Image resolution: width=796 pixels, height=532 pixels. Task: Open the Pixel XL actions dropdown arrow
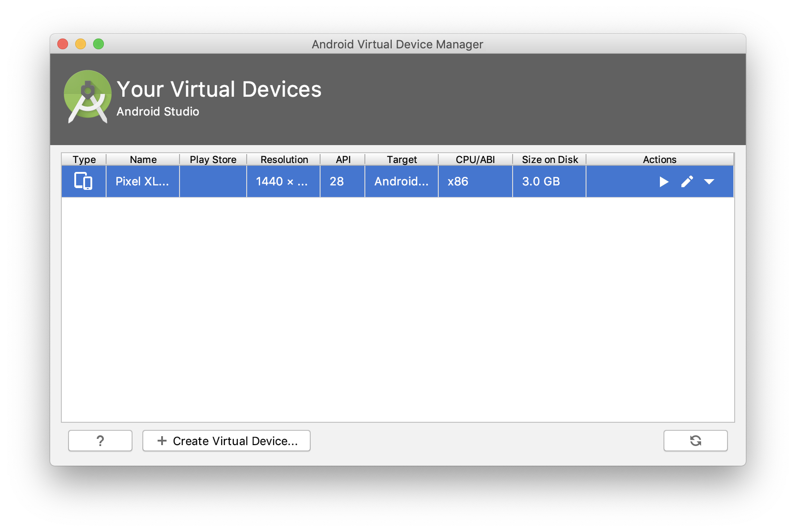[x=709, y=182]
